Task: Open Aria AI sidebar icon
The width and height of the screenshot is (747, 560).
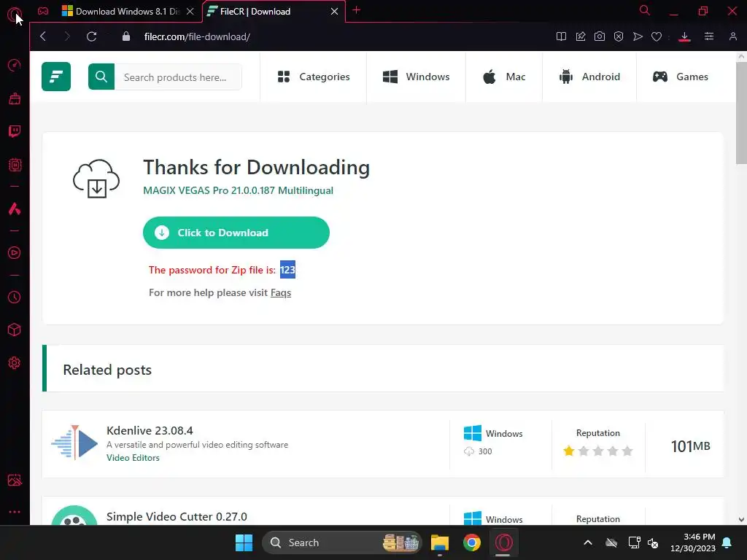Action: (15, 209)
